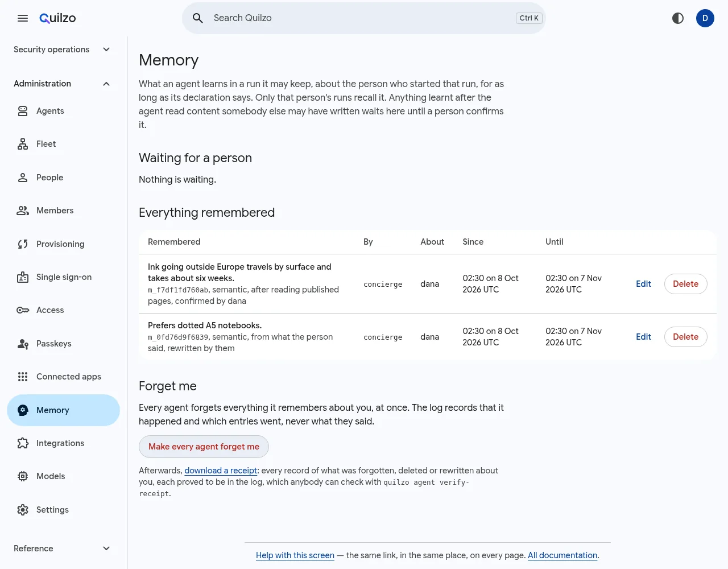Click the Since column header
This screenshot has width=728, height=569.
click(x=473, y=242)
